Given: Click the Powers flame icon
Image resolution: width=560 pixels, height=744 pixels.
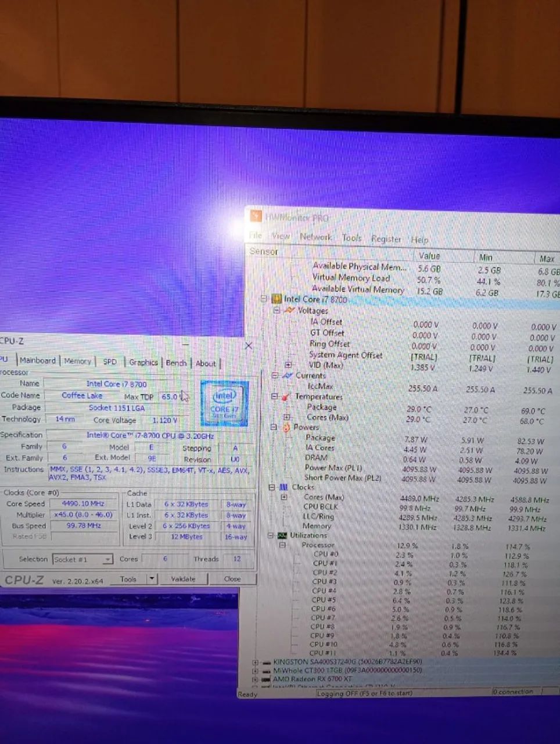Looking at the screenshot, I should (286, 427).
